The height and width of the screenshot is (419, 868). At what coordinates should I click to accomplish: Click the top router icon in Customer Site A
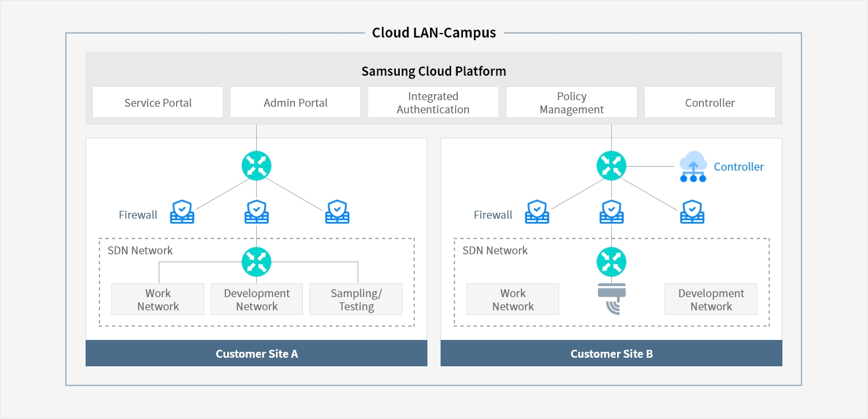256,165
